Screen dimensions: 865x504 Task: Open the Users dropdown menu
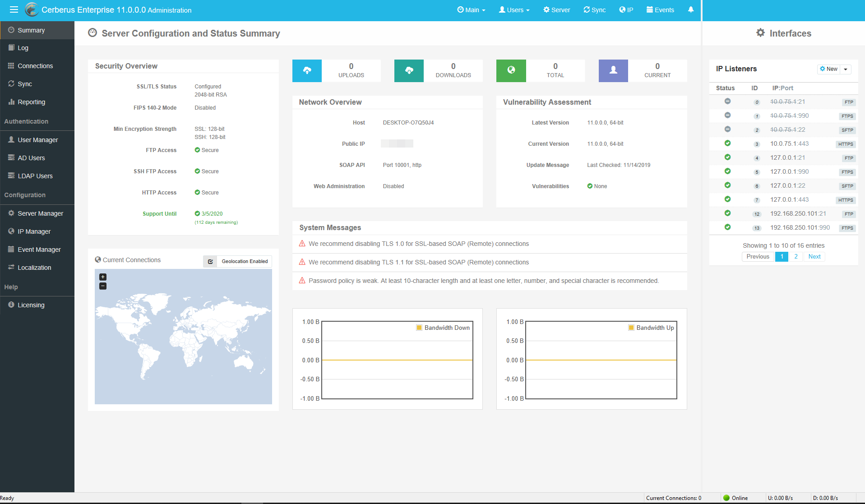pos(514,10)
